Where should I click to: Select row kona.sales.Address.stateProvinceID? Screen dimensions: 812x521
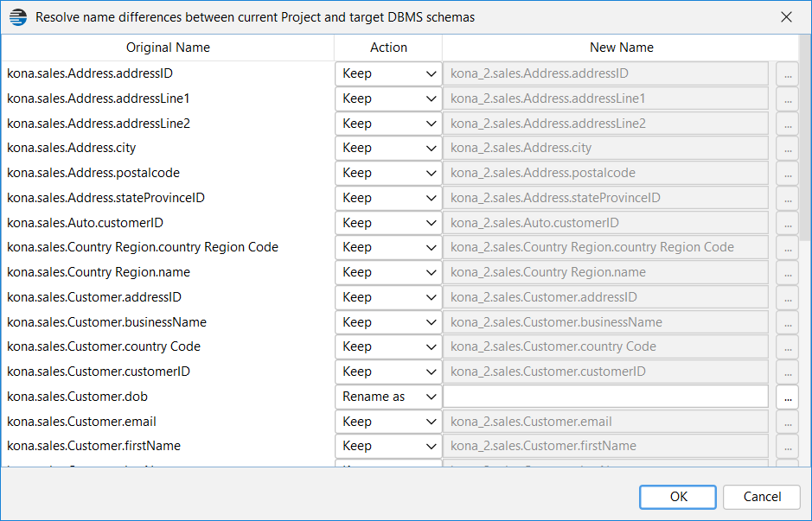tap(105, 198)
